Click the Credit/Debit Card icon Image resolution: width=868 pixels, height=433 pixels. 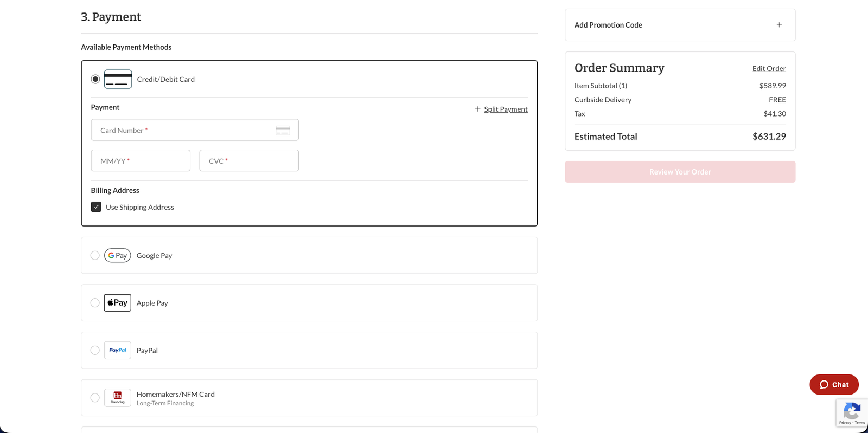[x=118, y=79]
